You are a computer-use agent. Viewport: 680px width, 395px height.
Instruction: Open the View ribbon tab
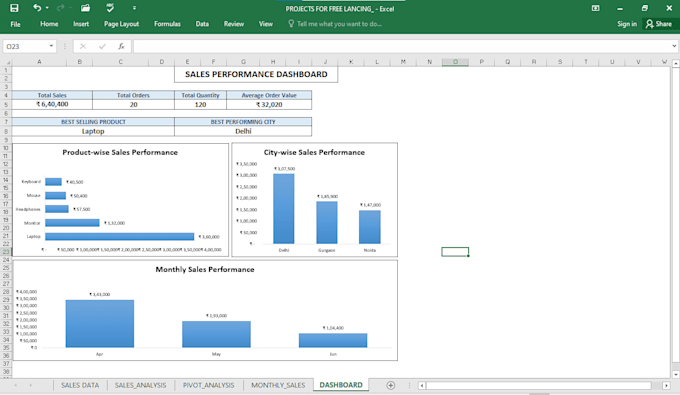tap(266, 24)
